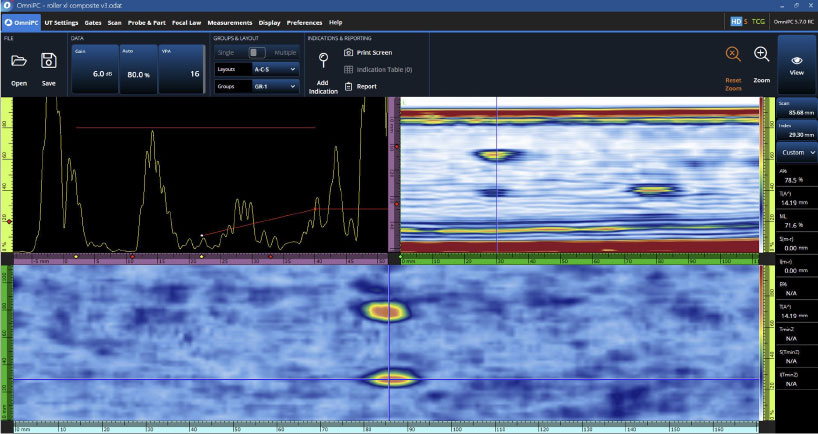
Task: Click the Save floppy disk icon
Action: [48, 61]
